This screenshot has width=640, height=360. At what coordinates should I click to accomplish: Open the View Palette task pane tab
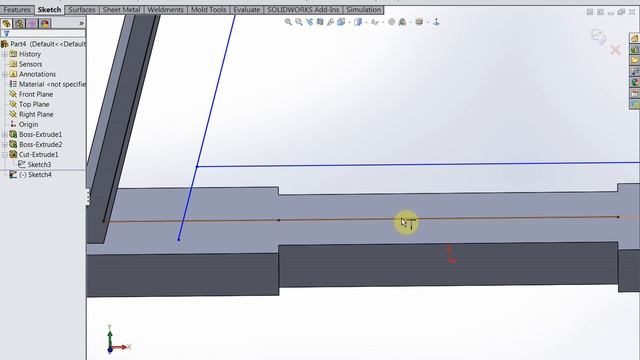[x=634, y=72]
